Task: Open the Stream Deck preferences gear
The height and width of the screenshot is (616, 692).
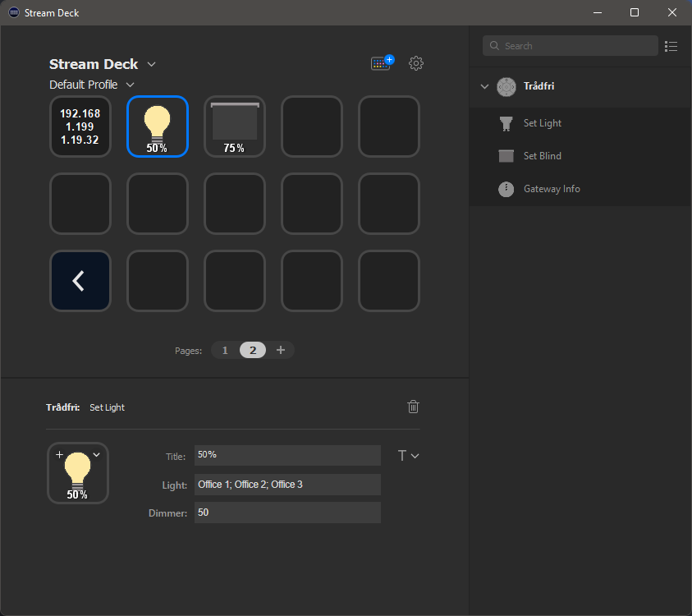Action: coord(415,63)
